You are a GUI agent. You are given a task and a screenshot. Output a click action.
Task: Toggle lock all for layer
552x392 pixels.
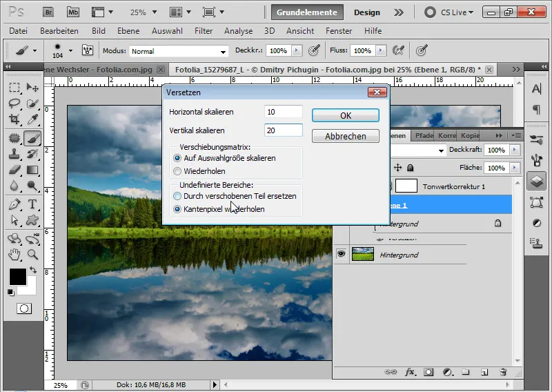pos(410,168)
